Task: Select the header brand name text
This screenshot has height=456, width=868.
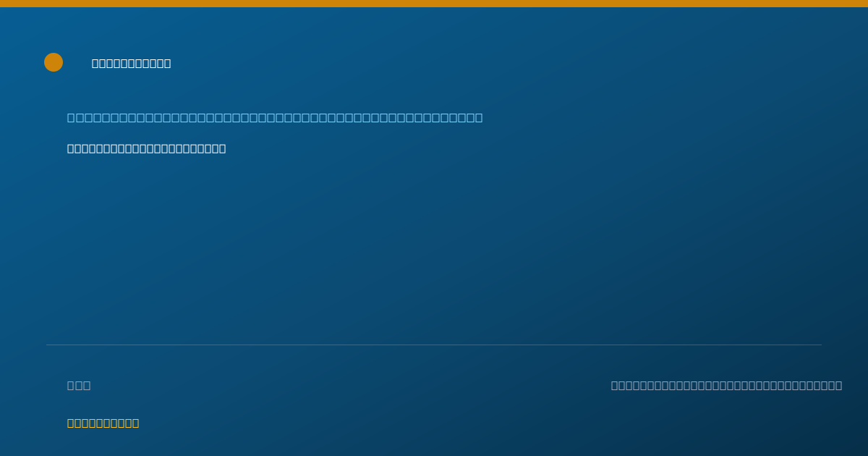Action: (x=132, y=64)
